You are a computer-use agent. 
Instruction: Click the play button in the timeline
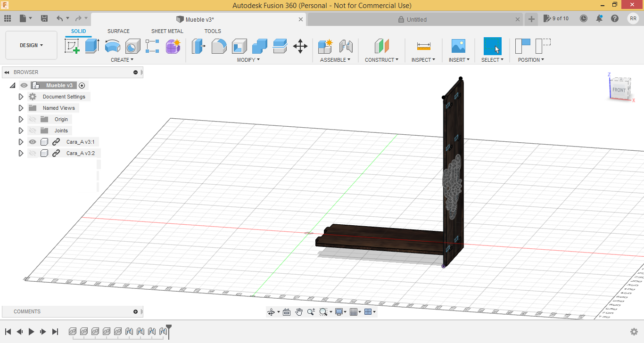coord(31,332)
